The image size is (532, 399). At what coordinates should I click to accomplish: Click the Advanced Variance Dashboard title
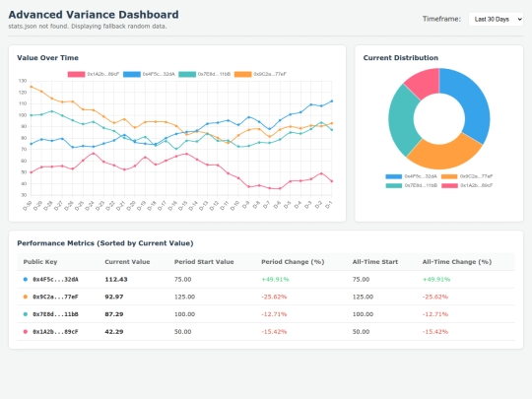[x=94, y=15]
